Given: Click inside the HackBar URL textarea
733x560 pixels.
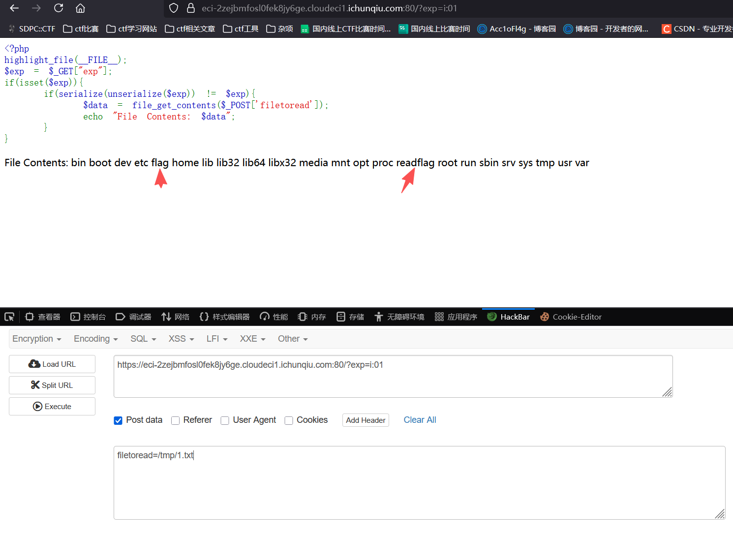Looking at the screenshot, I should click(x=393, y=376).
